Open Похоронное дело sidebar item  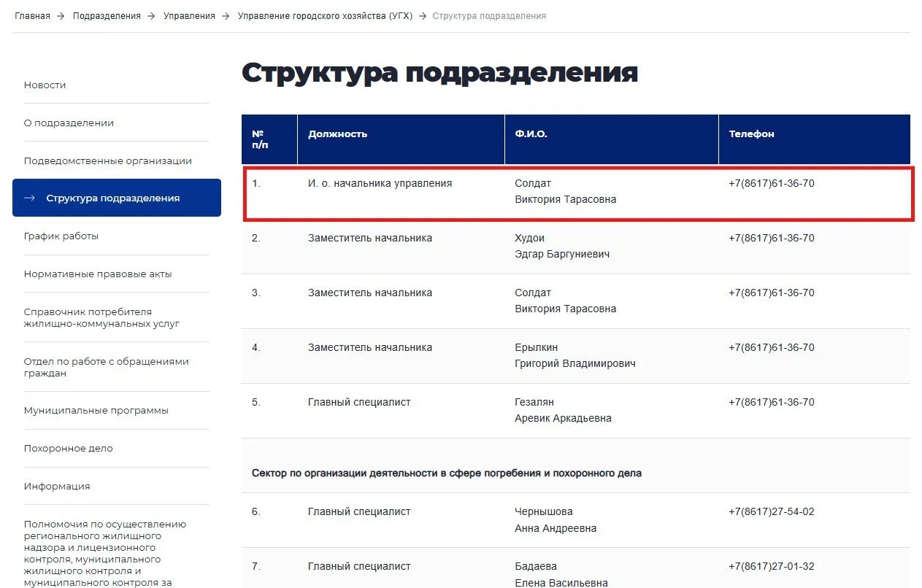pyautogui.click(x=68, y=449)
